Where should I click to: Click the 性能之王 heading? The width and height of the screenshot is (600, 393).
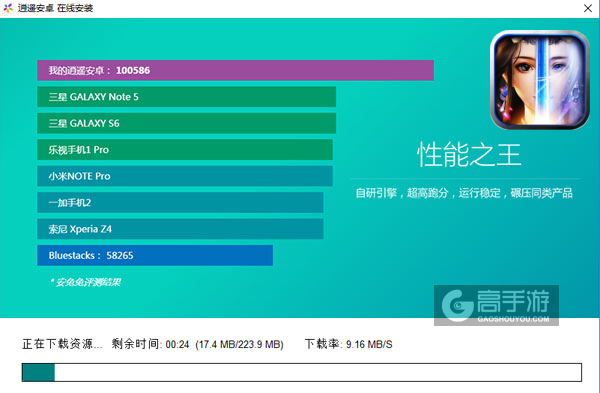[x=469, y=155]
